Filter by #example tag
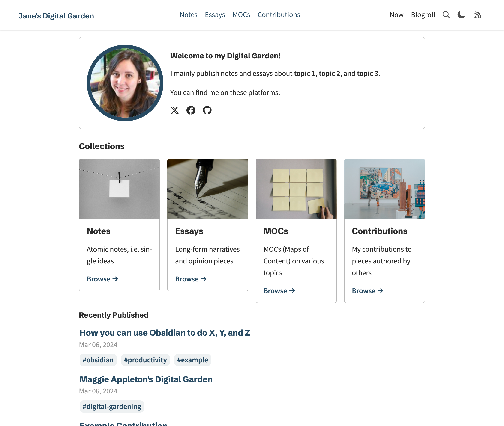504x426 pixels. click(192, 360)
